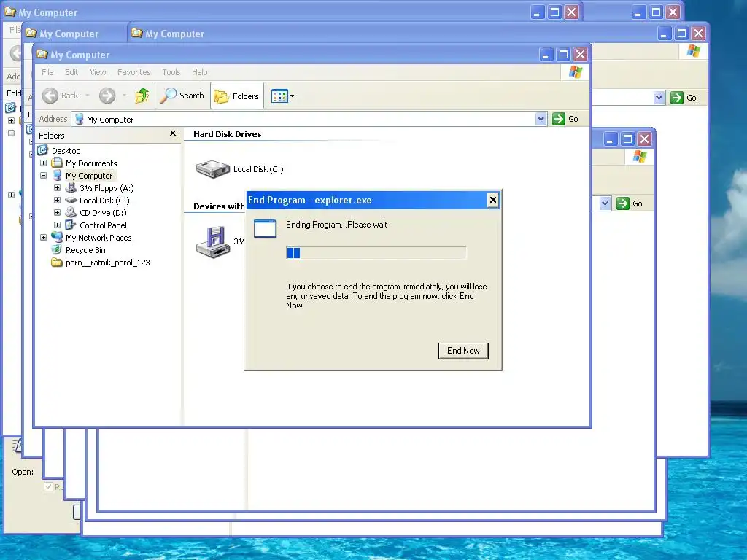Click the Ending Program progress bar
The width and height of the screenshot is (747, 560).
click(x=376, y=253)
